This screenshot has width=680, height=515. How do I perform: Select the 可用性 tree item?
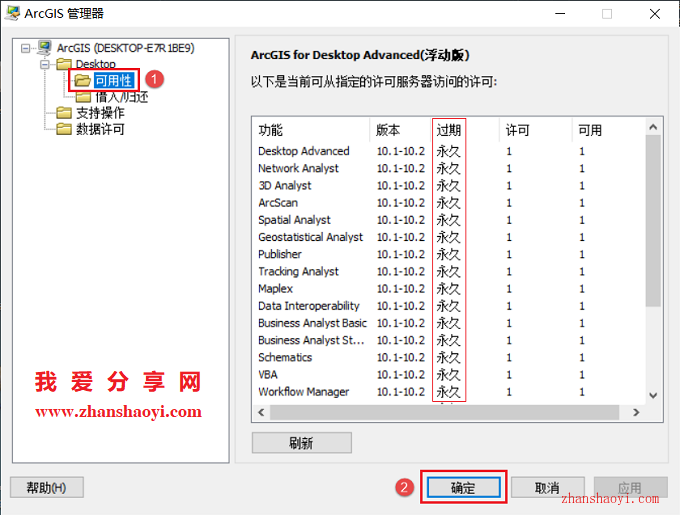[x=113, y=80]
